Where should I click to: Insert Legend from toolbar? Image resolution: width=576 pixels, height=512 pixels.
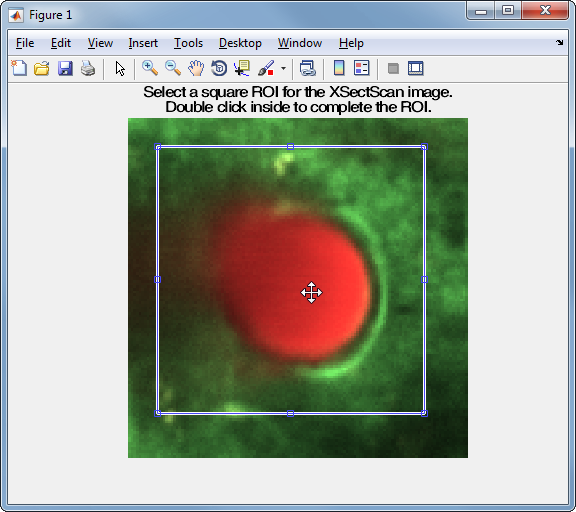pyautogui.click(x=361, y=68)
